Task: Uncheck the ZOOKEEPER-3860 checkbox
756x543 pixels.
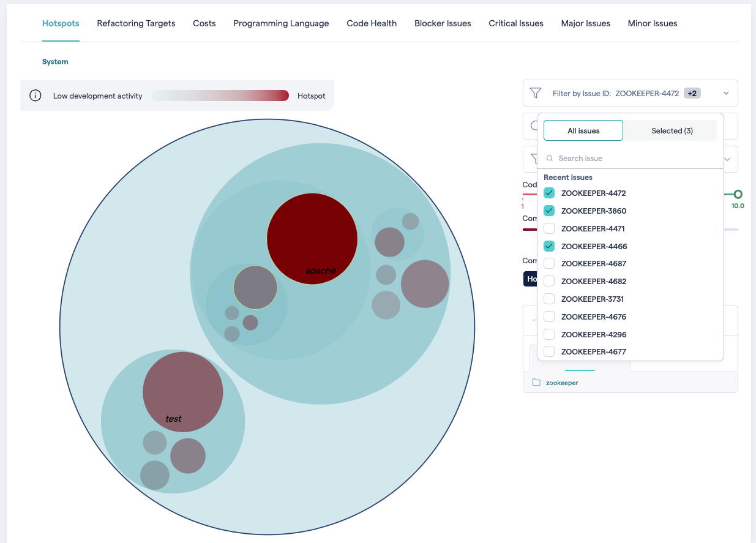Action: pos(548,210)
